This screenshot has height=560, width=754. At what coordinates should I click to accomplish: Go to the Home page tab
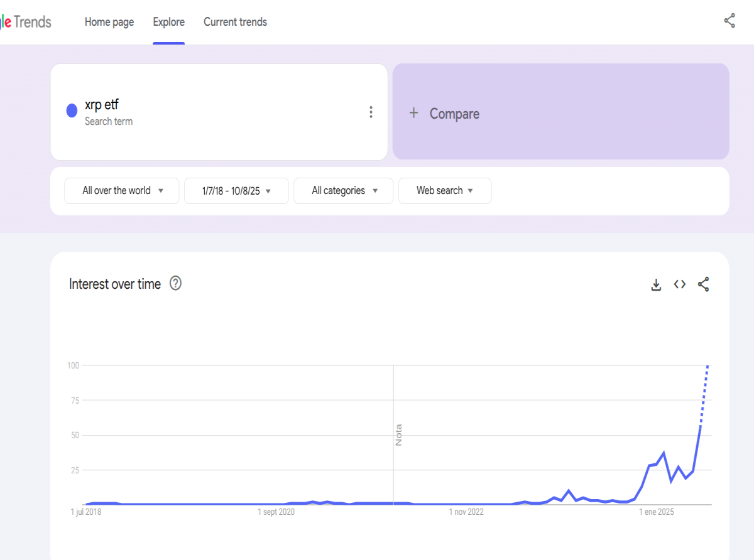(109, 22)
